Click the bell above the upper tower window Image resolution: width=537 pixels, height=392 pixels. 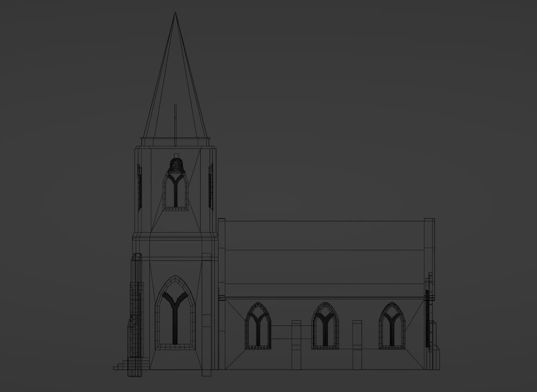tap(177, 166)
